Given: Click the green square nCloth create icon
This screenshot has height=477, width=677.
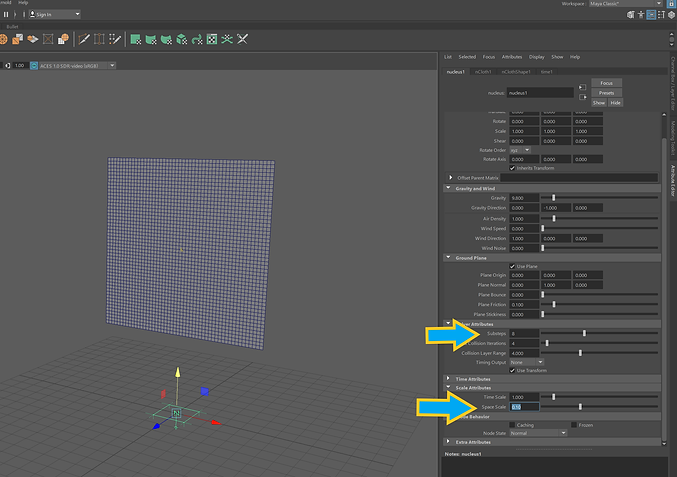Looking at the screenshot, I should click(x=136, y=39).
